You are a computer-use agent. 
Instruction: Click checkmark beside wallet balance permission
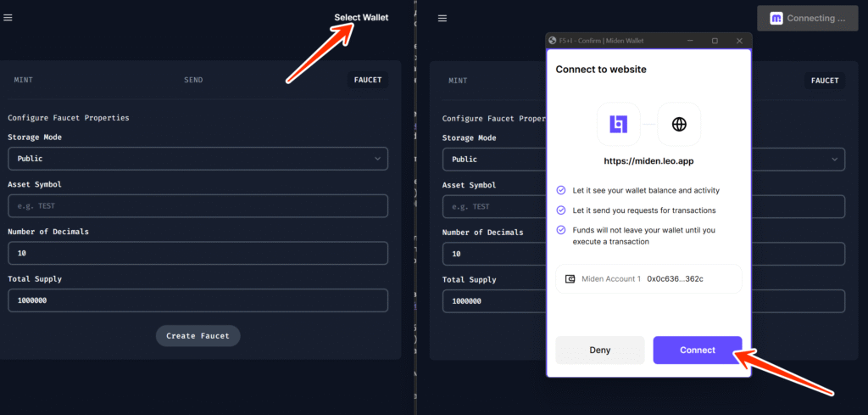pyautogui.click(x=561, y=190)
